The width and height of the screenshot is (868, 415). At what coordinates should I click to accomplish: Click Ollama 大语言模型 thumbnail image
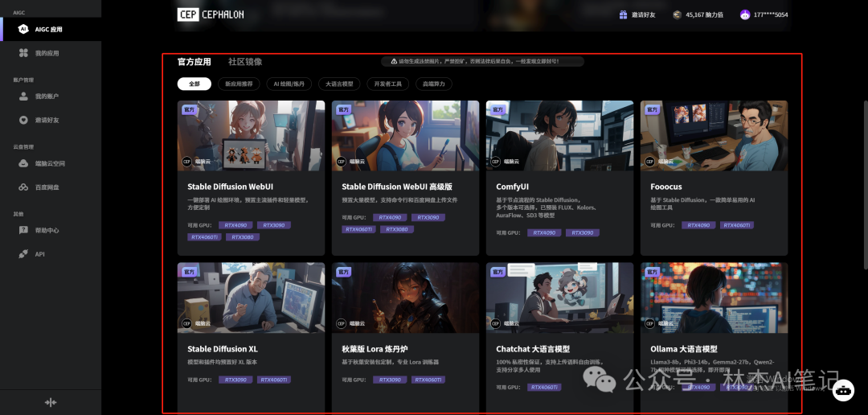[714, 298]
